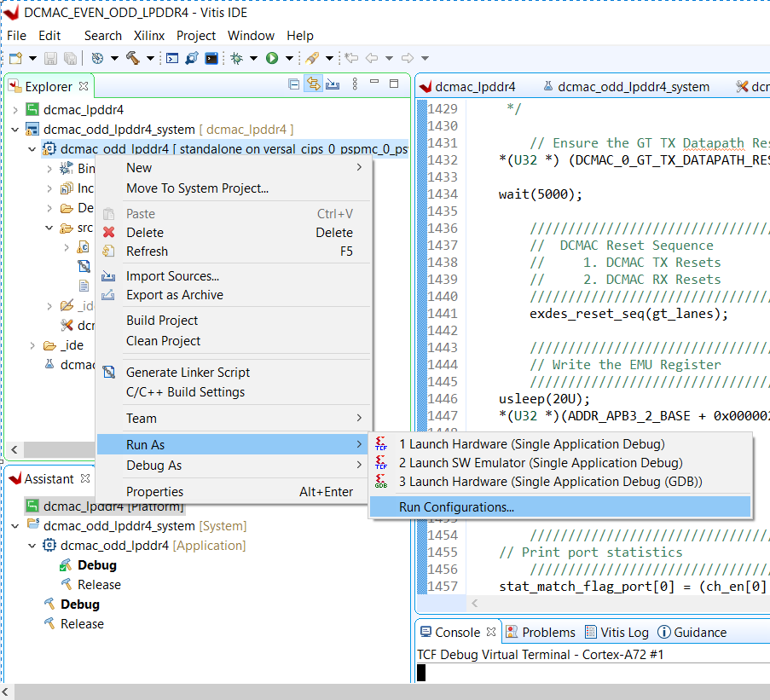
Task: Open dropdown arrow next to Run icon
Action: 289,58
